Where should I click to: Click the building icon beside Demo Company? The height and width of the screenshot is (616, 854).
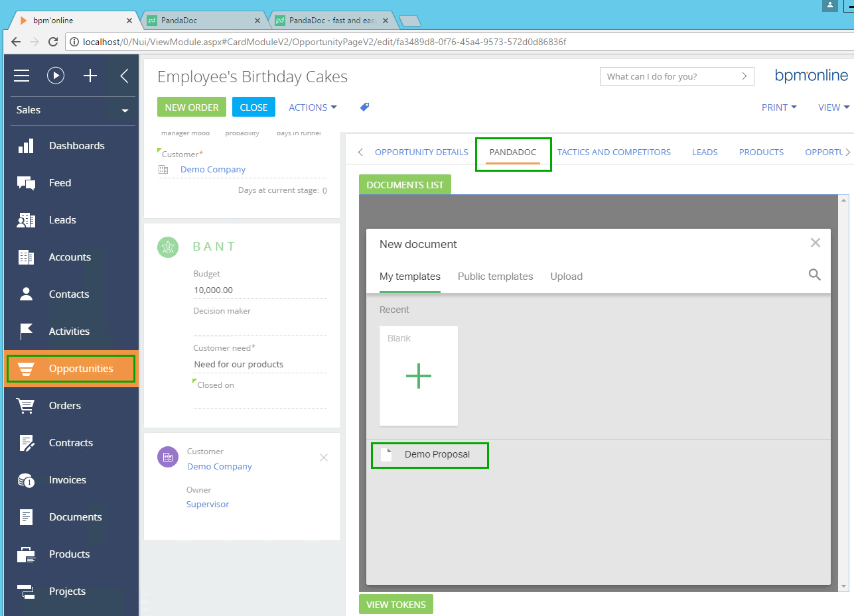[163, 170]
